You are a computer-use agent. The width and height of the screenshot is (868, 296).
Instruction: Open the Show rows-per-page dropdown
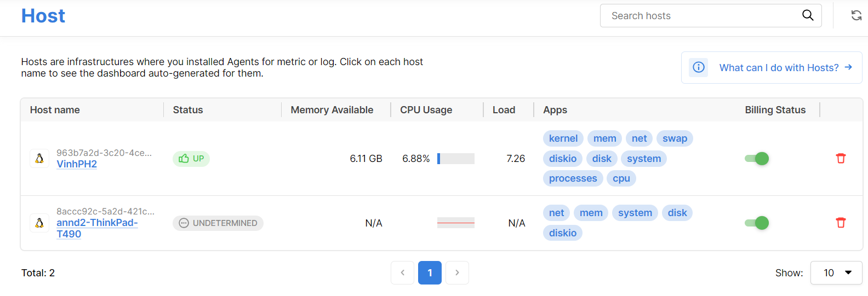pos(836,272)
